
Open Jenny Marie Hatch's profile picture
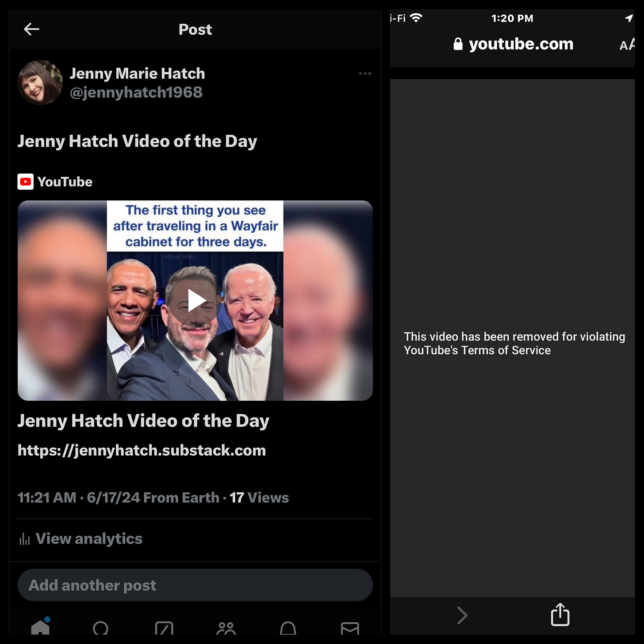click(x=40, y=83)
